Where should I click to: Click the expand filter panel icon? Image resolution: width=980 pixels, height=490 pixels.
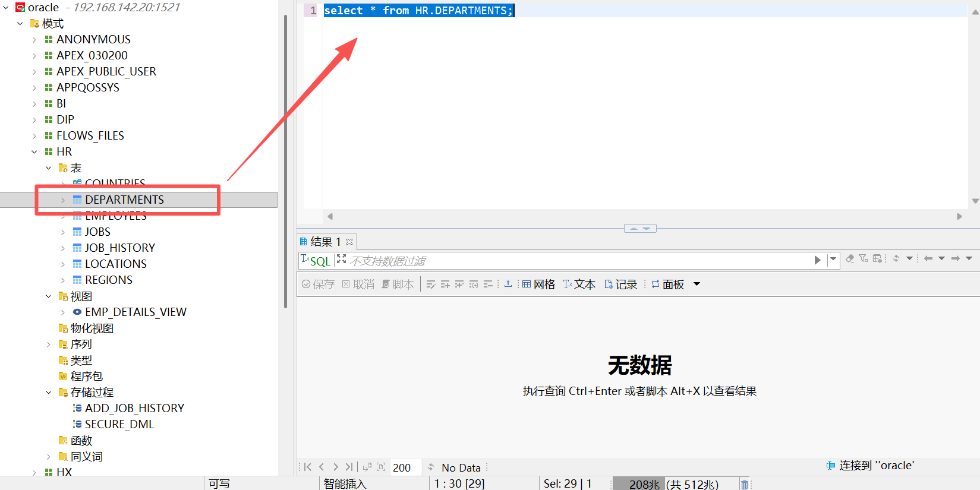pos(341,259)
